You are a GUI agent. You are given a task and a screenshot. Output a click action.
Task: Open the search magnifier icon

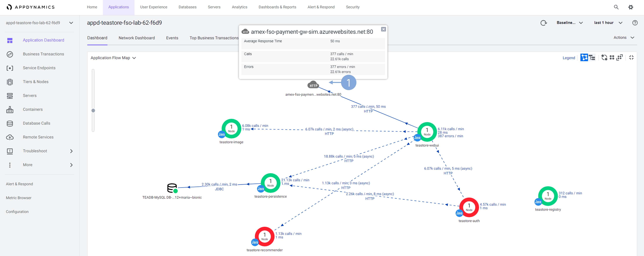616,7
